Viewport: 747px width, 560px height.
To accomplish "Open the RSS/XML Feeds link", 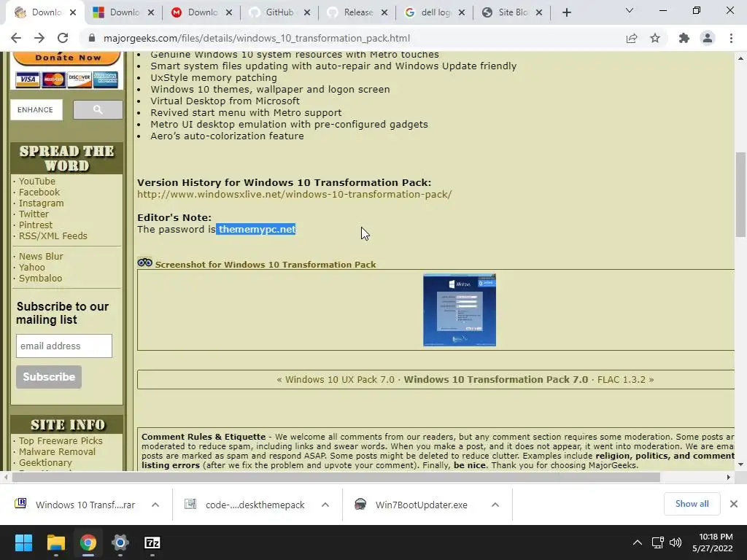I will 53,236.
